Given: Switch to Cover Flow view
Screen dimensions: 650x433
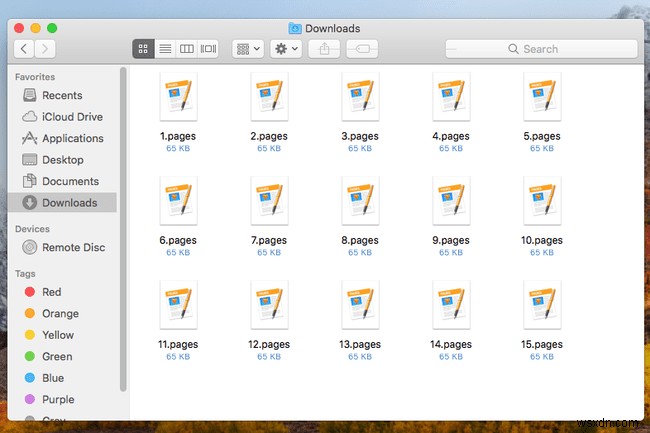Looking at the screenshot, I should click(209, 48).
